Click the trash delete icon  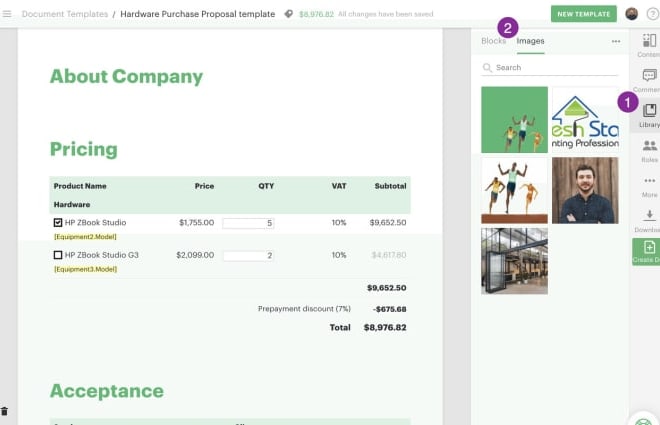coord(4,411)
